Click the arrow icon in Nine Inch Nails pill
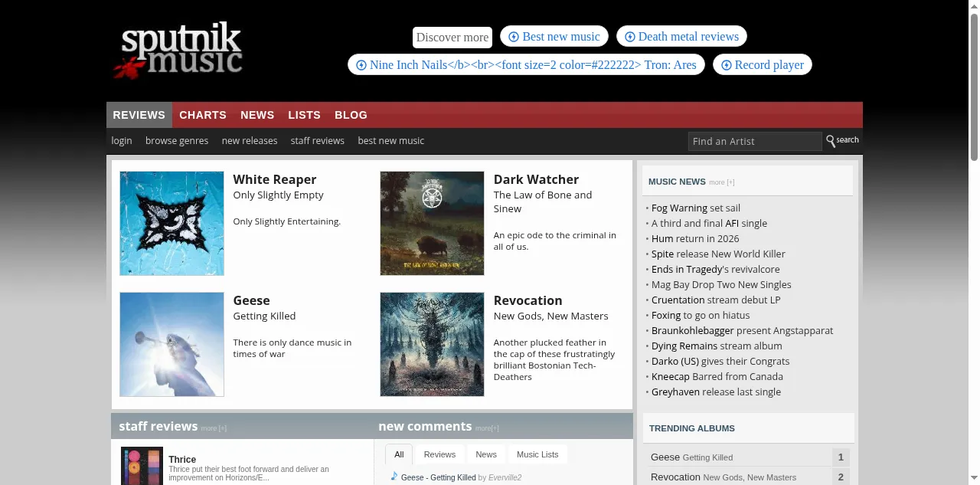980x485 pixels. tap(361, 65)
